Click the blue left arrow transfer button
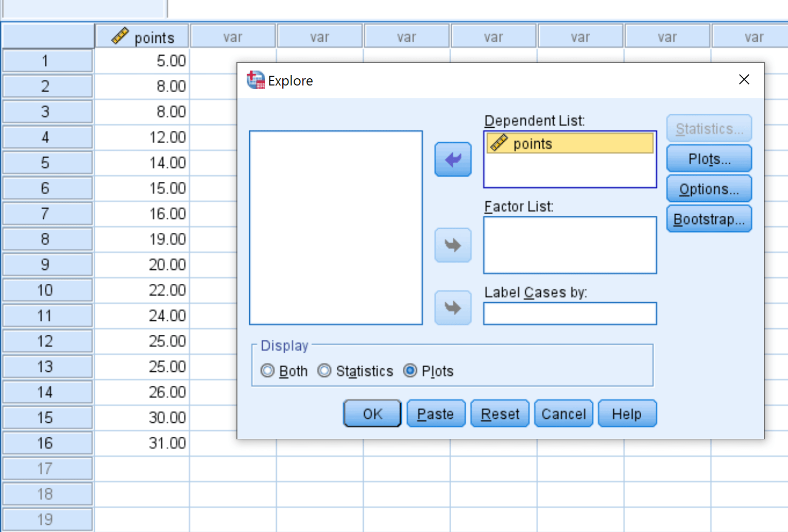Screen dimensions: 788x532 453,159
